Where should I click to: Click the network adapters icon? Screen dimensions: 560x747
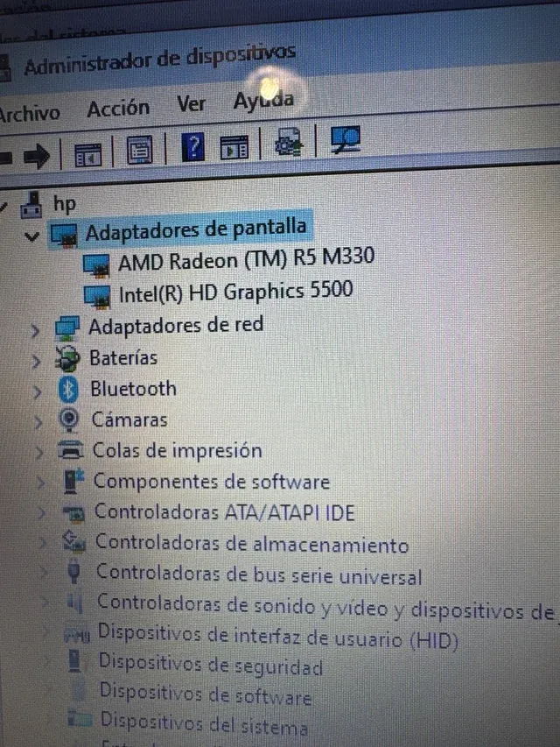point(66,328)
